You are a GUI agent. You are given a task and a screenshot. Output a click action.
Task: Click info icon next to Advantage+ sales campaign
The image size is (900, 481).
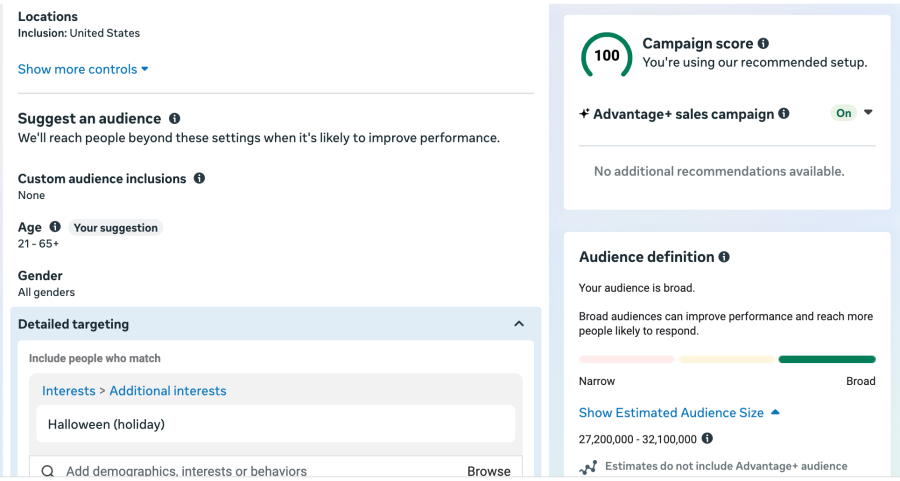(784, 114)
